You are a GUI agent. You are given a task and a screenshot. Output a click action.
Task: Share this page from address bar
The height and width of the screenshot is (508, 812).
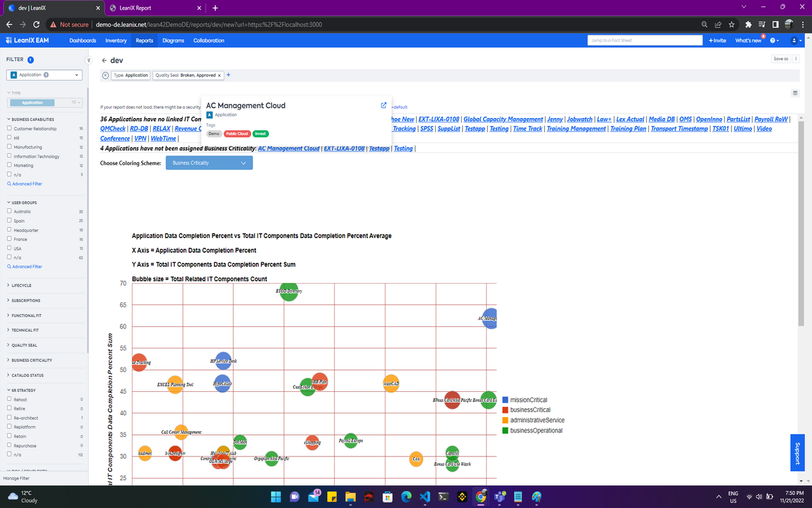[718, 24]
